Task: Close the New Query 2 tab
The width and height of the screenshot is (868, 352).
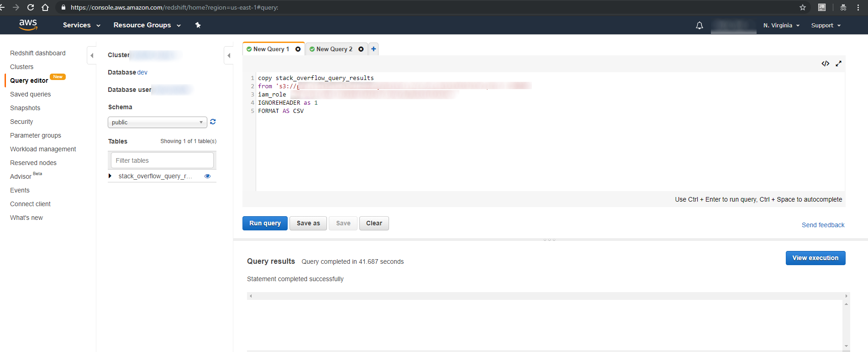Action: (361, 49)
